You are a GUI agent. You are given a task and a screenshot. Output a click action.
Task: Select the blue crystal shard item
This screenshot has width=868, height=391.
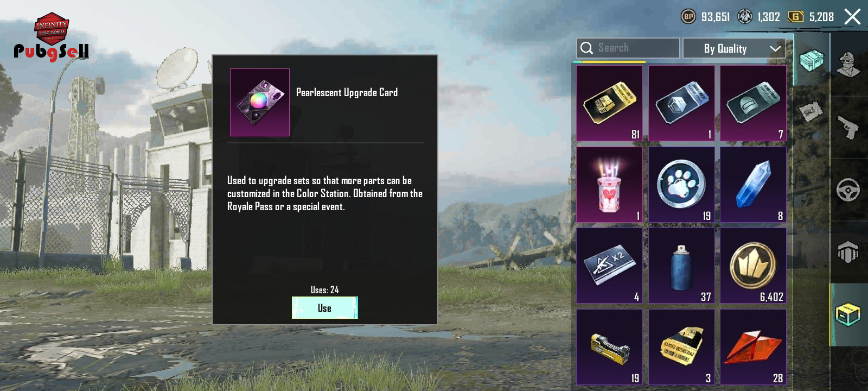pyautogui.click(x=753, y=185)
